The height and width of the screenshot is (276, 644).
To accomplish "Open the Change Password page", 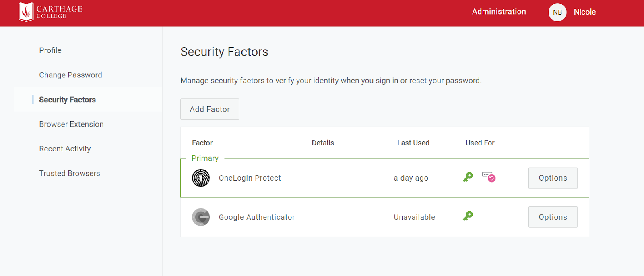I will pyautogui.click(x=70, y=75).
